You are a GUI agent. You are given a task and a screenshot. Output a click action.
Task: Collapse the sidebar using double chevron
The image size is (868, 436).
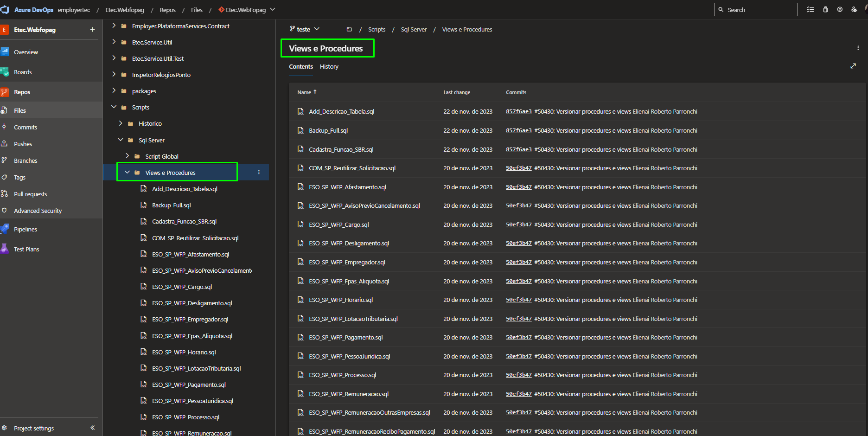tap(93, 428)
